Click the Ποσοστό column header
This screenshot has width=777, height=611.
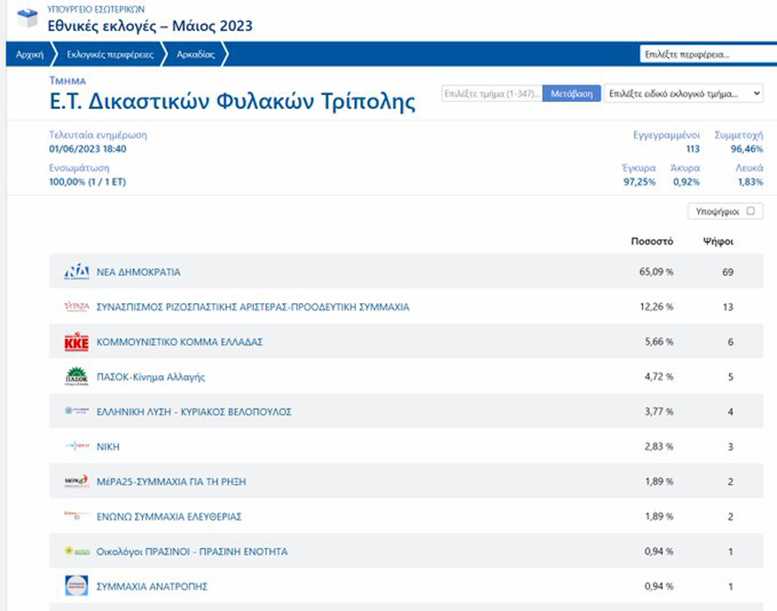tap(652, 241)
